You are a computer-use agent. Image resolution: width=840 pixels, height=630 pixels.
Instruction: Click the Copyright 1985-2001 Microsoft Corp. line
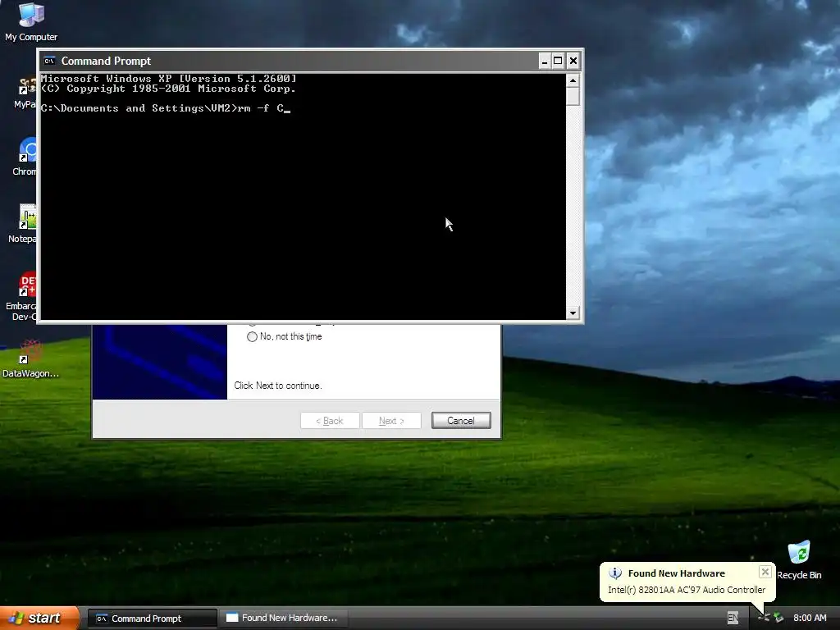pyautogui.click(x=168, y=89)
